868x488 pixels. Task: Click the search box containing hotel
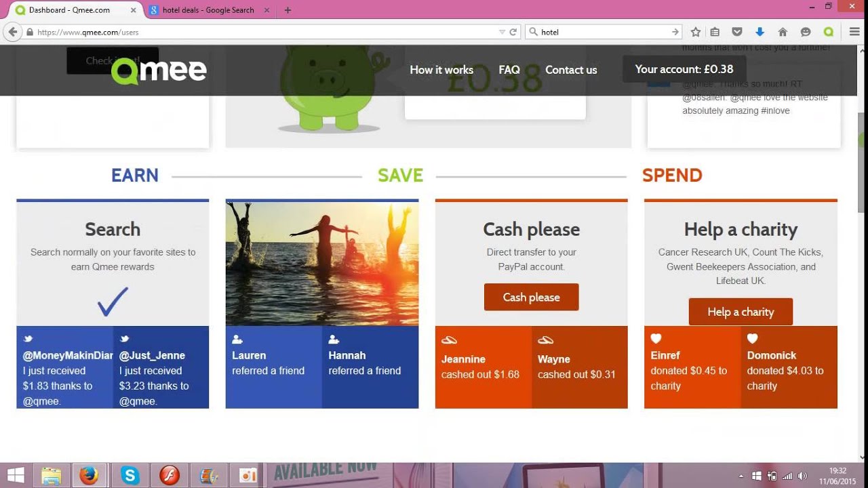[604, 32]
